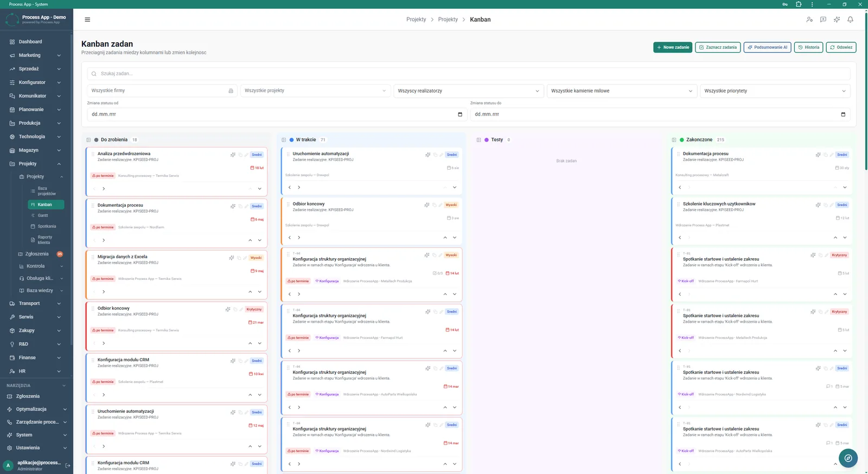
Task: Click the Kick-off tag on Farmapol Hurt card
Action: [686, 281]
